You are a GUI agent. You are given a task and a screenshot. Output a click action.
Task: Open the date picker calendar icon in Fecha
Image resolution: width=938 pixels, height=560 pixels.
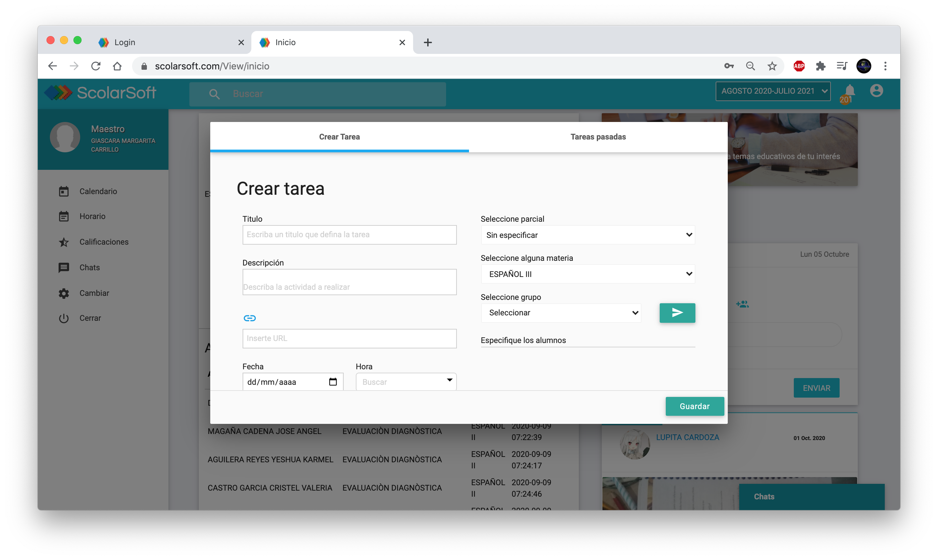pyautogui.click(x=333, y=381)
